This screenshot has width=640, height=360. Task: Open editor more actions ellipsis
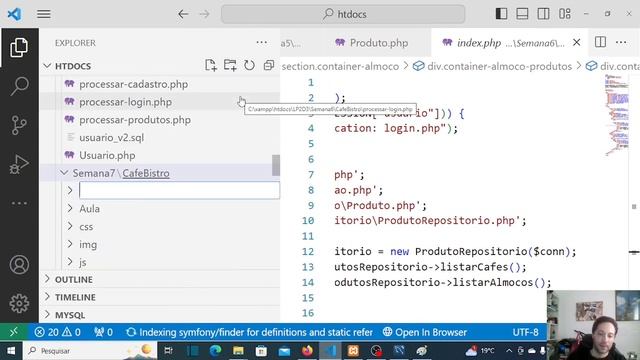[621, 42]
